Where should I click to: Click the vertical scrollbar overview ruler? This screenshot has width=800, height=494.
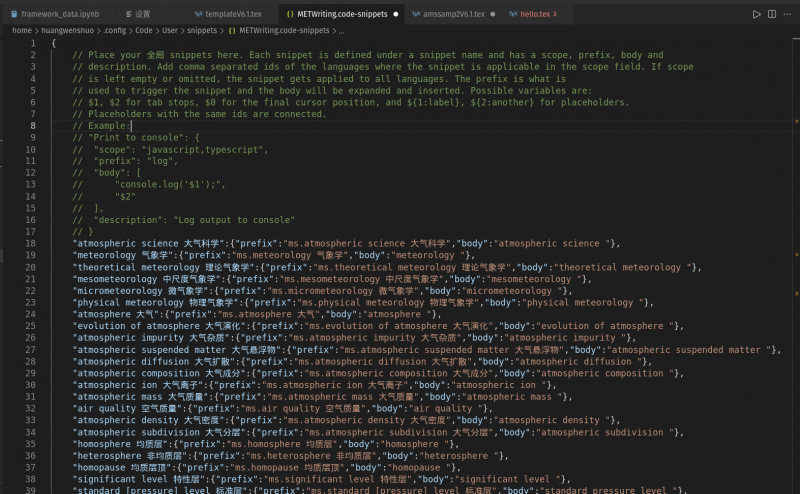796,250
